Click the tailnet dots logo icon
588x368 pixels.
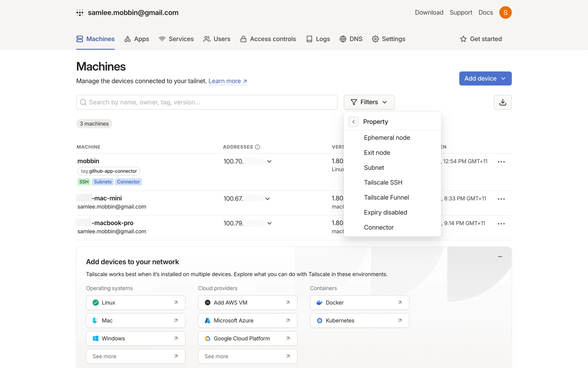[80, 13]
